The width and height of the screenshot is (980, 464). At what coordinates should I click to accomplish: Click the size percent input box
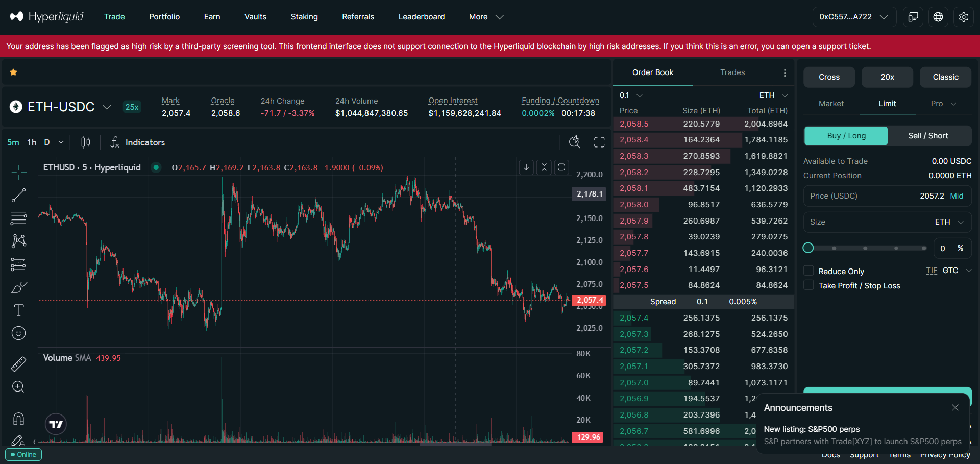point(952,248)
